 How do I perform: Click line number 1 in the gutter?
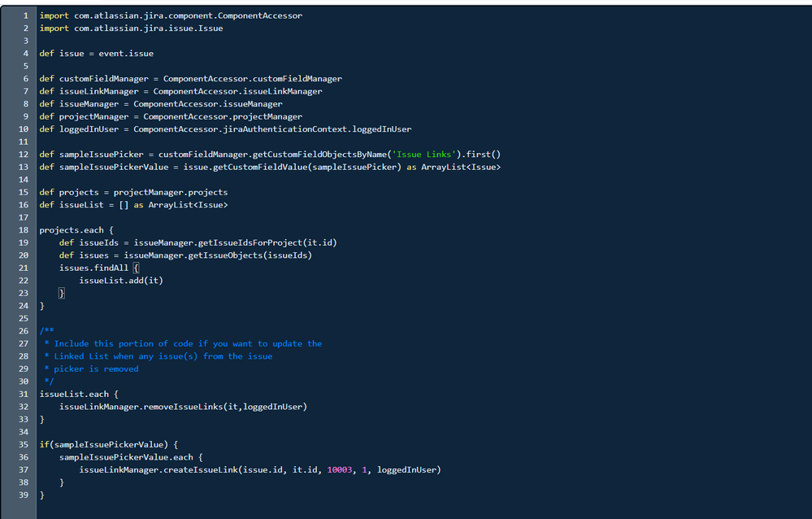point(25,15)
